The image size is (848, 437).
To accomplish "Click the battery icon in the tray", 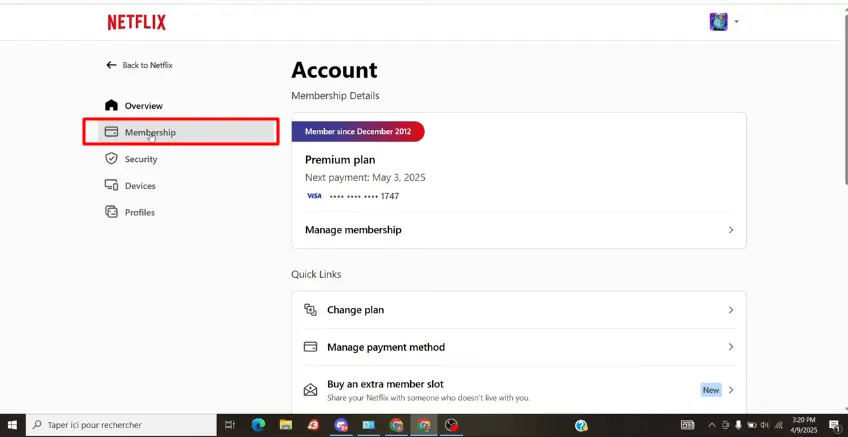I will pyautogui.click(x=752, y=425).
